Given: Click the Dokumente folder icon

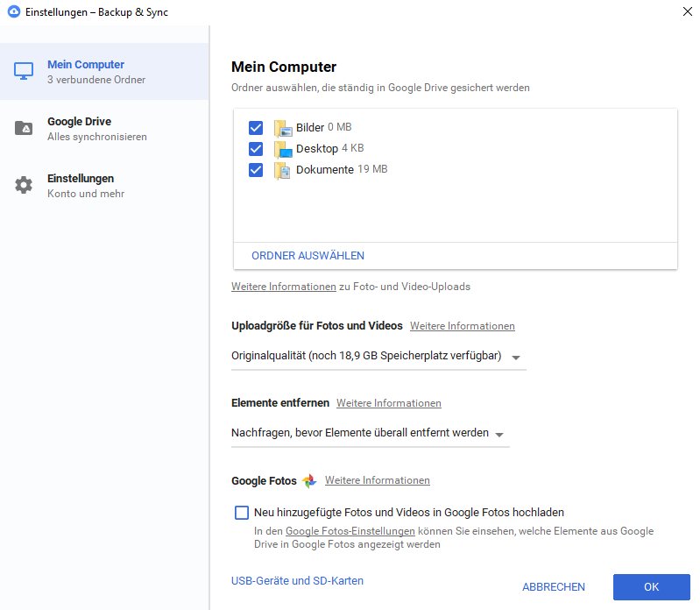Looking at the screenshot, I should [x=283, y=170].
